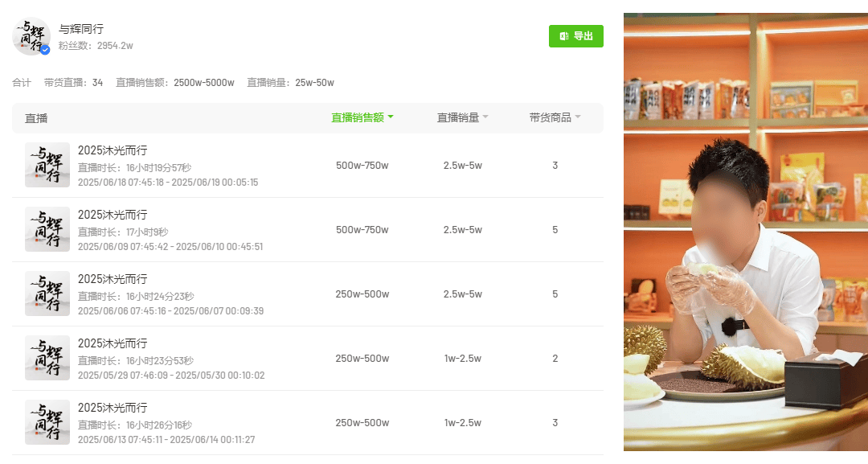
Task: Click duration 16小时26分16秒
Action: coord(135,424)
